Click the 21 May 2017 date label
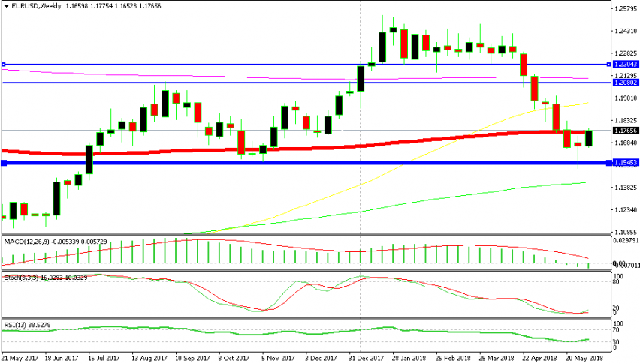The width and height of the screenshot is (640, 364). (x=20, y=358)
